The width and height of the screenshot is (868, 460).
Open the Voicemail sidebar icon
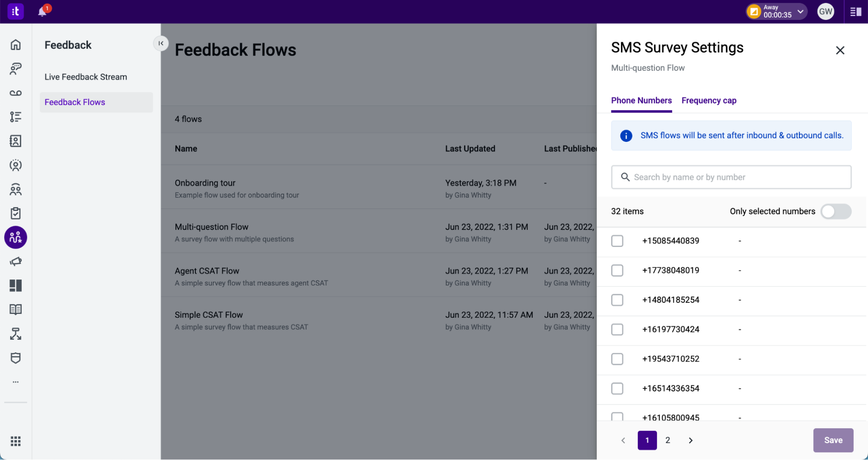coord(16,93)
